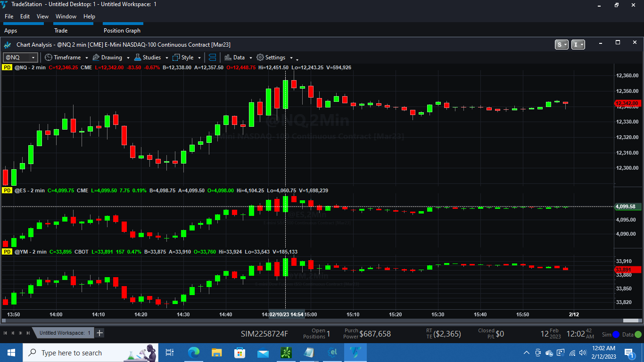Click the Windows taskbar search box
Screen dimensions: 644x362
tap(91, 353)
